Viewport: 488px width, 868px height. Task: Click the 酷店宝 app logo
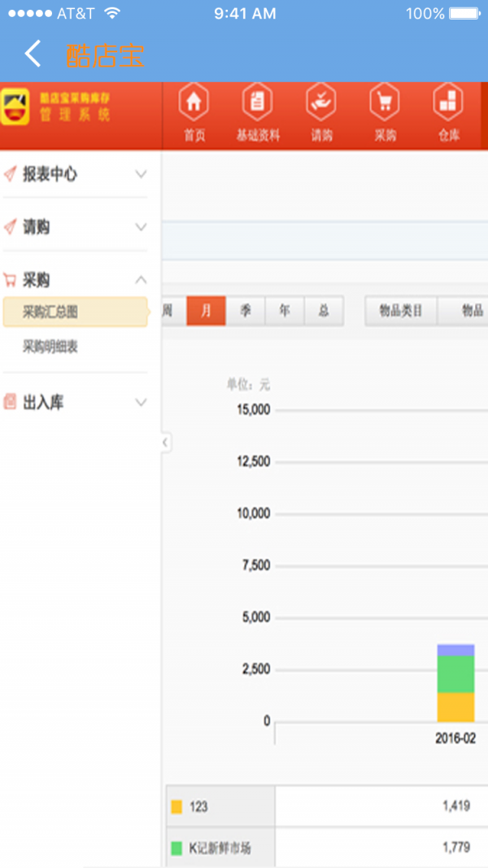[x=15, y=107]
